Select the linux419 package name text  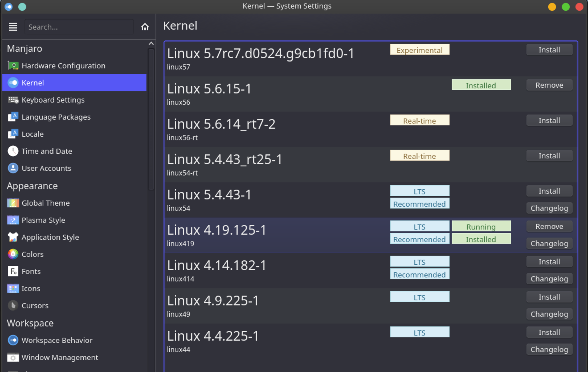(x=180, y=244)
